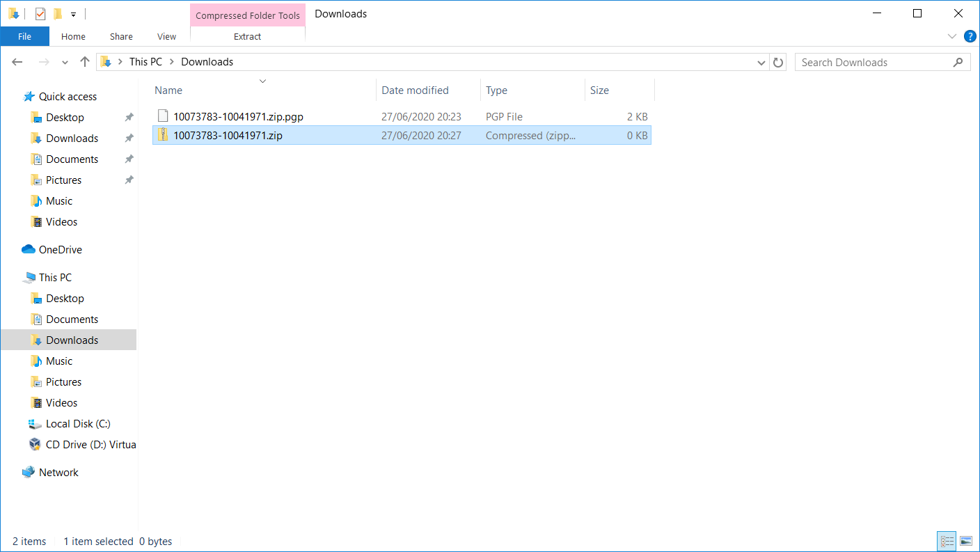
Task: Open the Customize Quick Access Toolbar dropdown
Action: [73, 14]
